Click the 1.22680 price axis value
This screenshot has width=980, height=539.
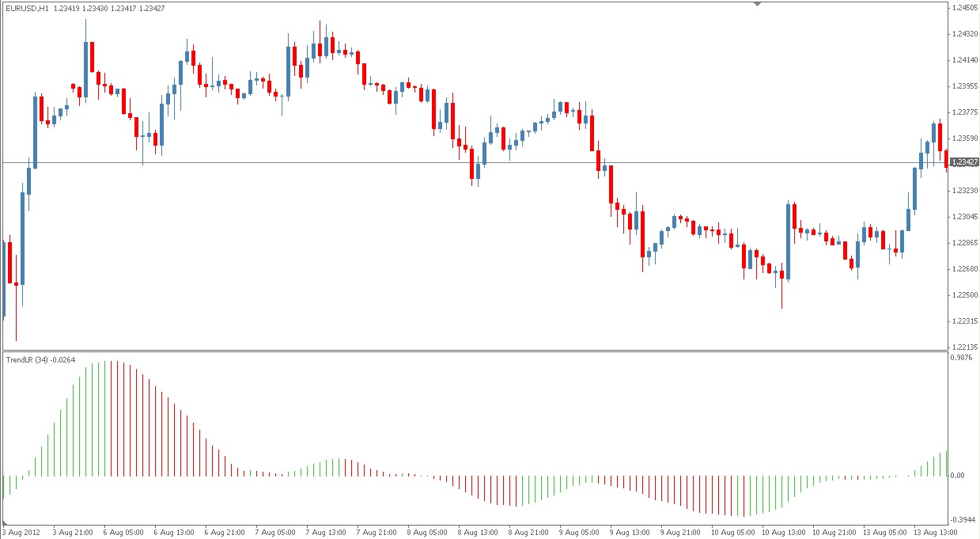pyautogui.click(x=966, y=269)
